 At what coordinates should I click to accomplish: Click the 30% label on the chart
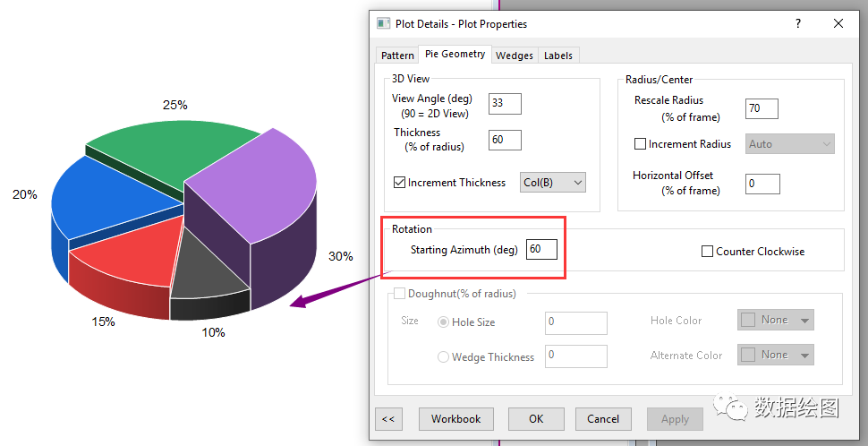(x=340, y=256)
